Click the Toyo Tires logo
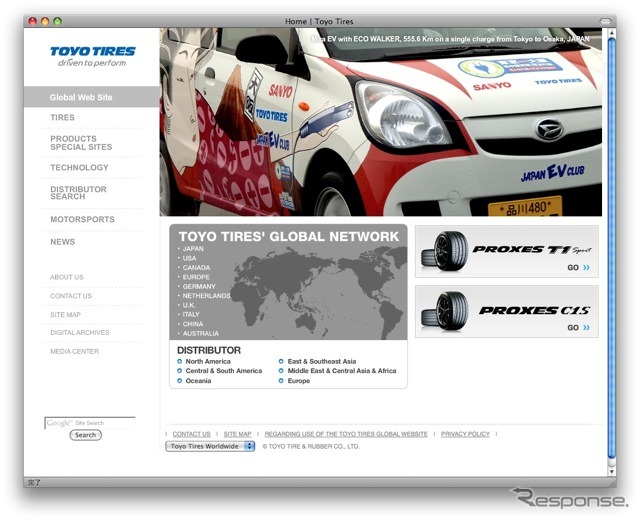 93,56
